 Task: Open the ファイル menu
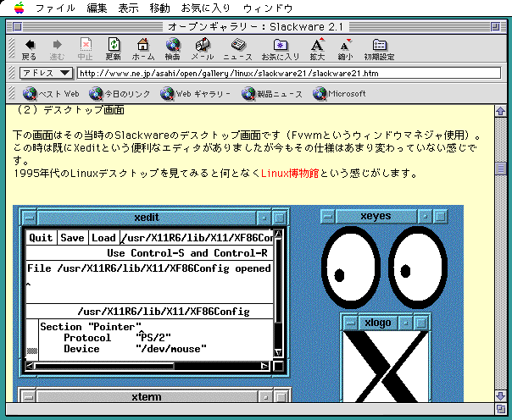tap(55, 8)
